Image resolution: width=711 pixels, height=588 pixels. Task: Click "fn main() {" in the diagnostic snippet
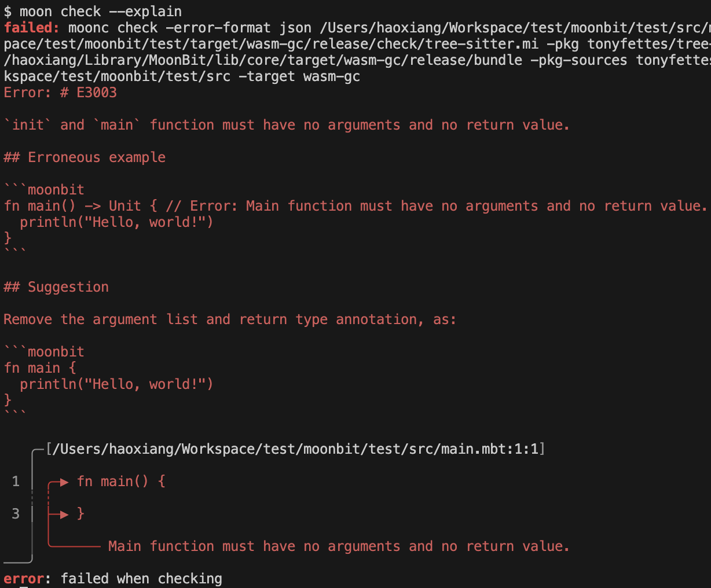pos(121,482)
